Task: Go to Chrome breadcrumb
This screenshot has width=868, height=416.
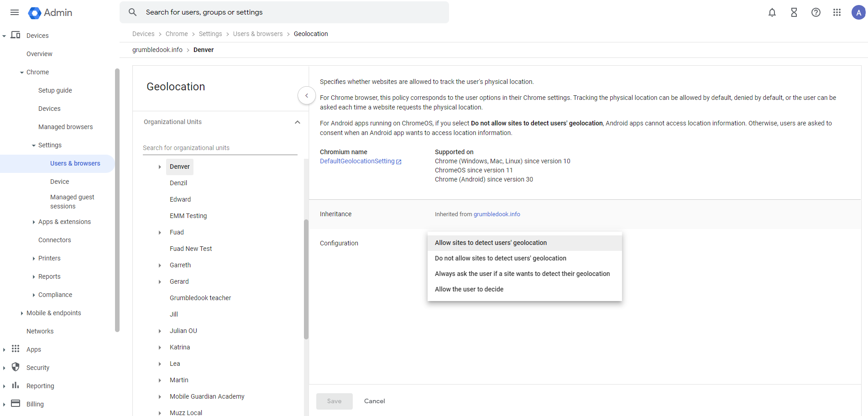Action: [x=177, y=34]
